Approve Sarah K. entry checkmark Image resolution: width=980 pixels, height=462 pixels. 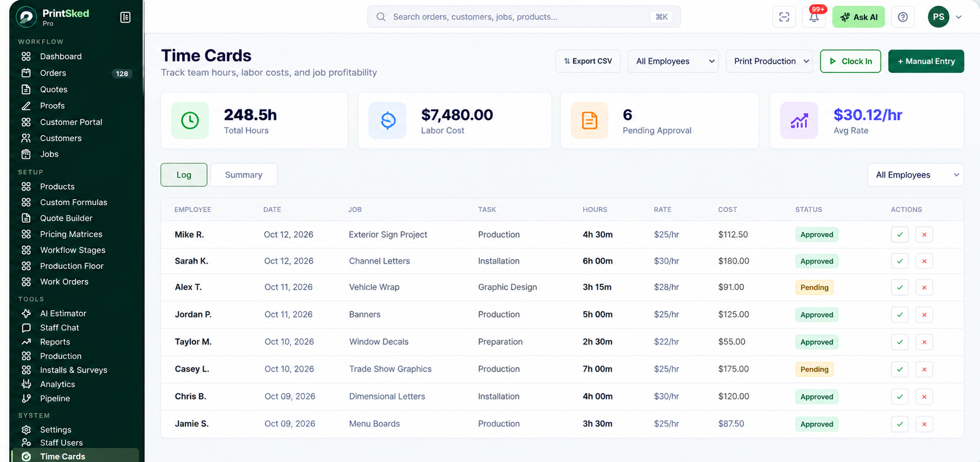click(900, 261)
